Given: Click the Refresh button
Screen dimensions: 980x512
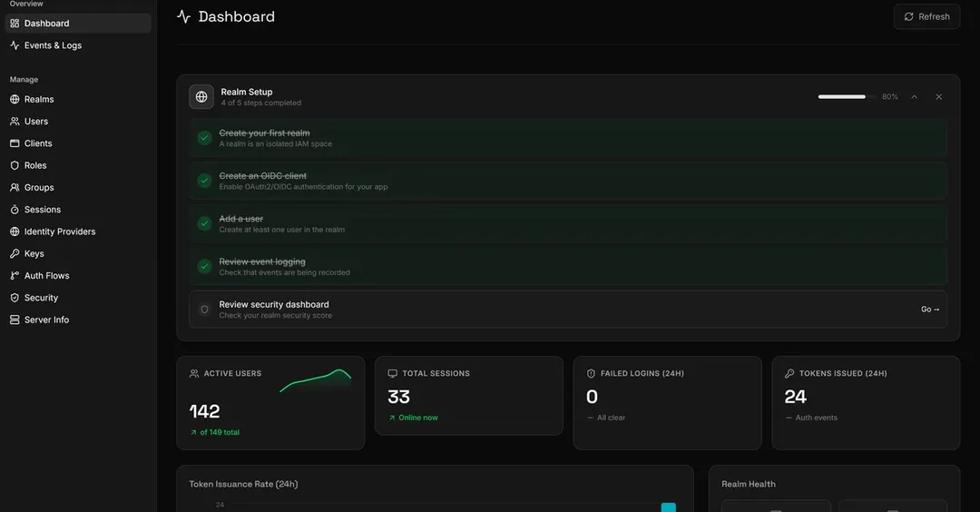Looking at the screenshot, I should pos(926,17).
